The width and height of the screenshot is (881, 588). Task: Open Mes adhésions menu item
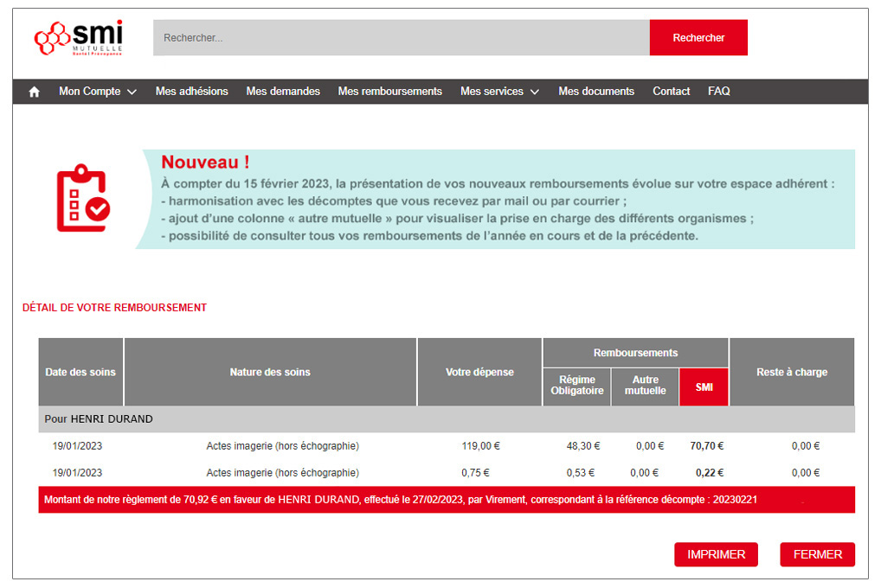pyautogui.click(x=191, y=92)
